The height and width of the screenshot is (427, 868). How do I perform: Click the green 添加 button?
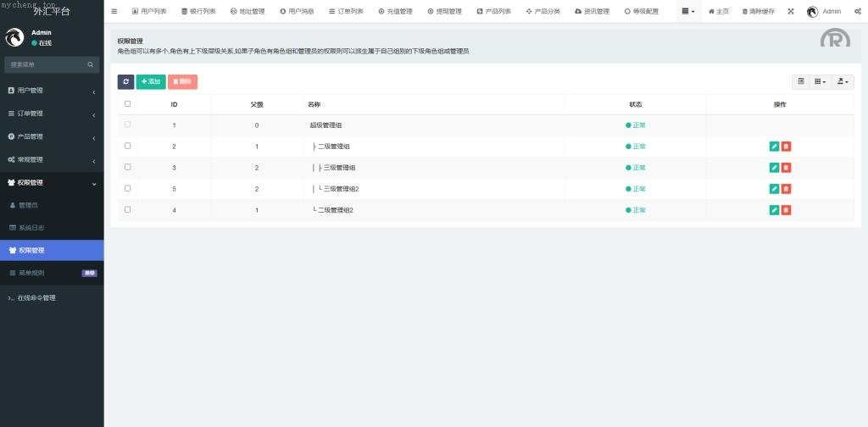click(x=151, y=81)
